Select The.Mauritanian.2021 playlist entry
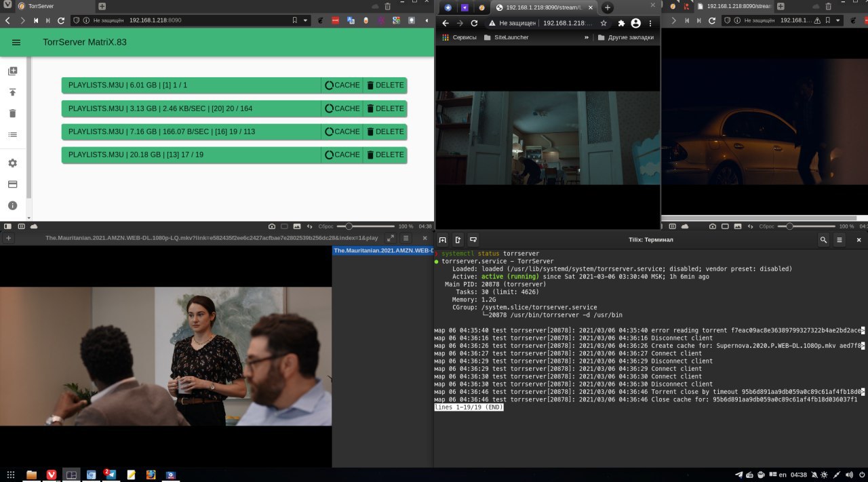Screen dimensions: 868x482 [x=383, y=250]
